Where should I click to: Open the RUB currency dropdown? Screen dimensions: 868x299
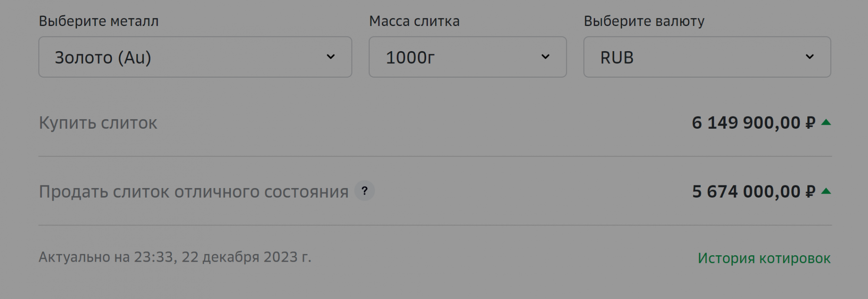[707, 57]
